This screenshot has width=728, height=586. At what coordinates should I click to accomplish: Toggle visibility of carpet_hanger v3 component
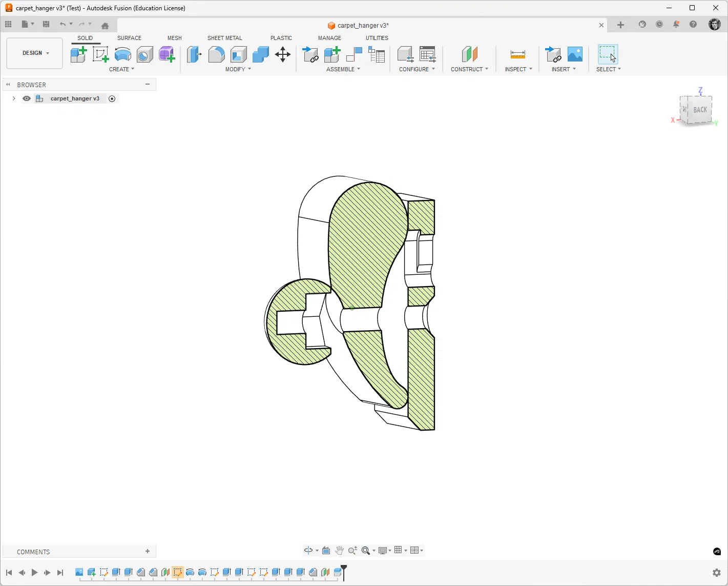tap(27, 98)
